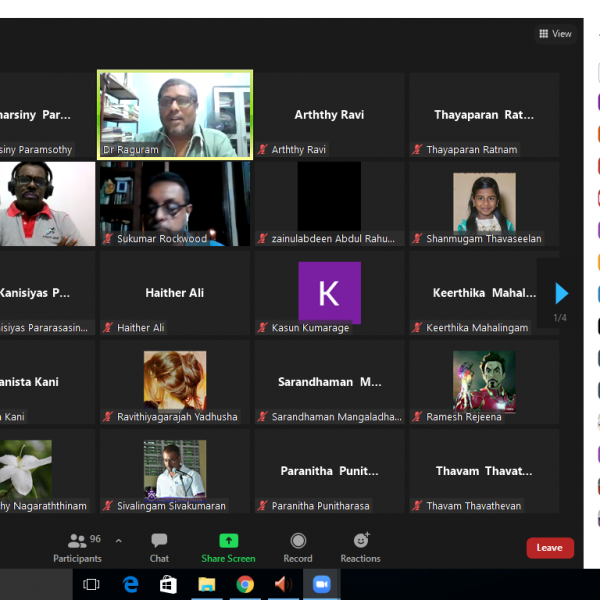The height and width of the screenshot is (600, 600).
Task: Click the 96 participants count
Action: (x=95, y=539)
